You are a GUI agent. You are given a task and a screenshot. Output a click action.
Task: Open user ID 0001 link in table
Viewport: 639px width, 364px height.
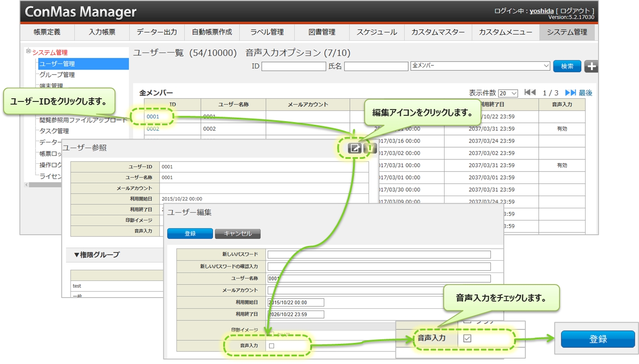coord(153,117)
